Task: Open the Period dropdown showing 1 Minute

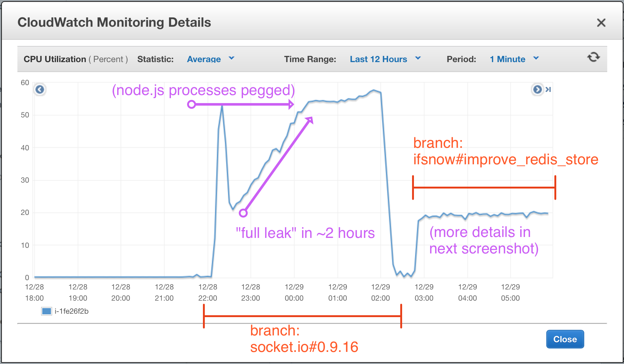Action: pyautogui.click(x=507, y=59)
